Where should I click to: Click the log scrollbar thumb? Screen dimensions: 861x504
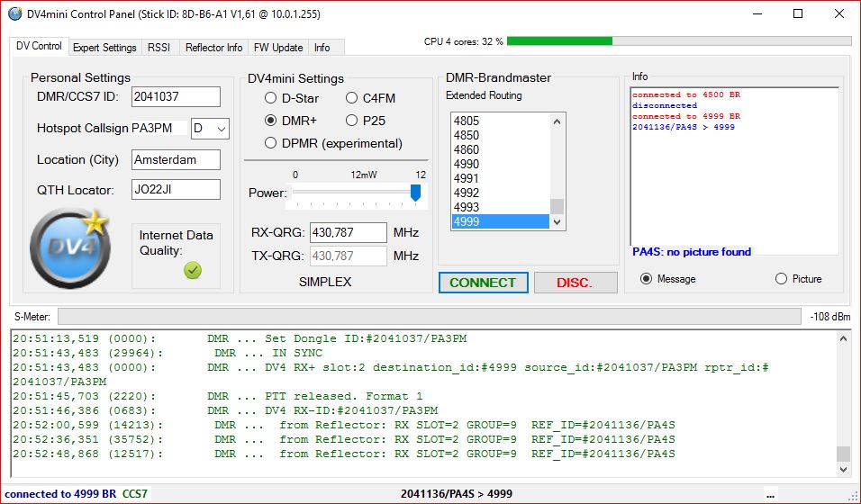pyautogui.click(x=843, y=454)
